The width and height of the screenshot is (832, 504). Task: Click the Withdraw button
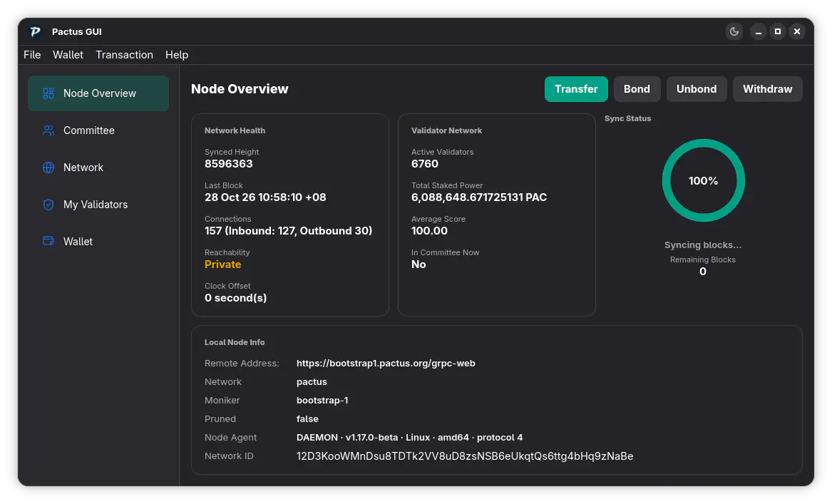pyautogui.click(x=767, y=89)
